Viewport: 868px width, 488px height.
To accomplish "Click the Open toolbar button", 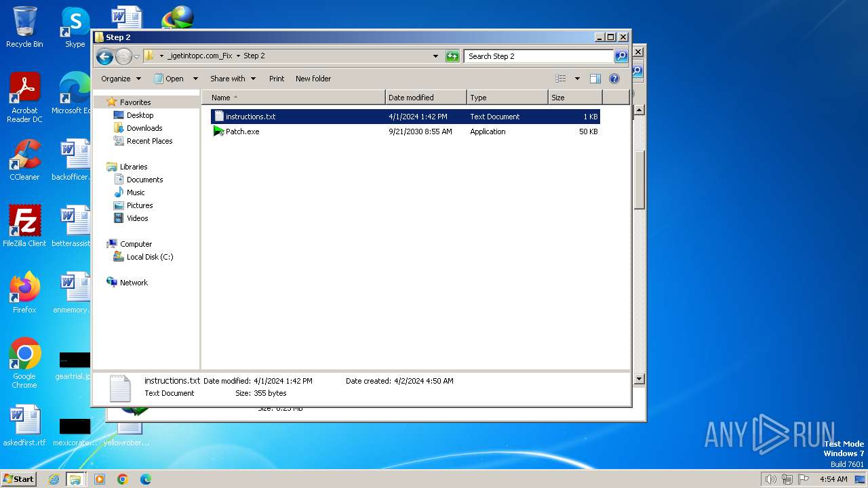I will [169, 79].
